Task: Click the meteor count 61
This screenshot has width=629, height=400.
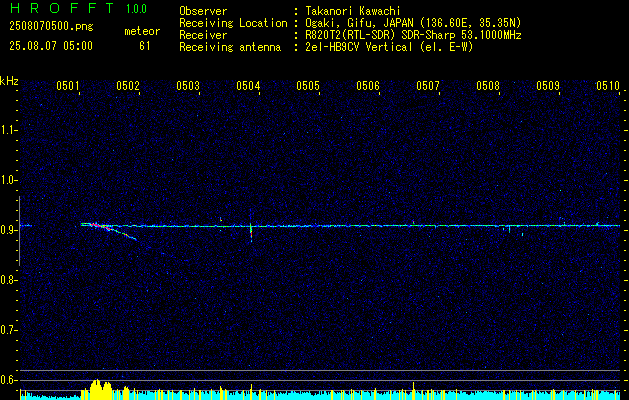Action: (144, 46)
